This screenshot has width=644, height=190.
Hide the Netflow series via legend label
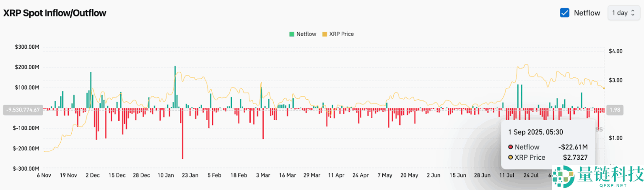tap(306, 34)
